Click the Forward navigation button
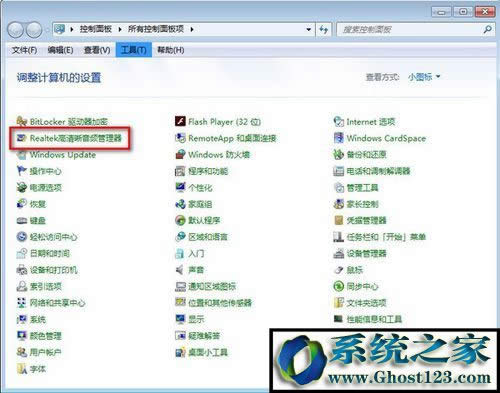 pyautogui.click(x=34, y=30)
